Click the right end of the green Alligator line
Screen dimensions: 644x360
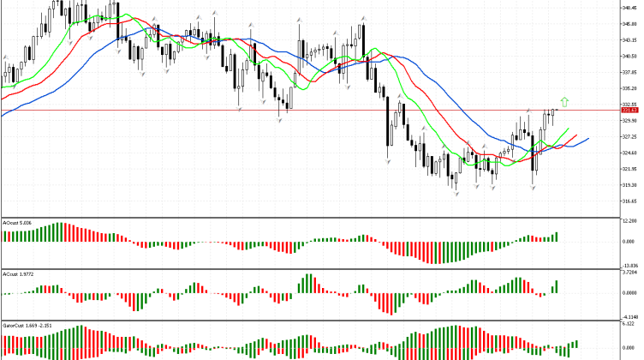(568, 128)
